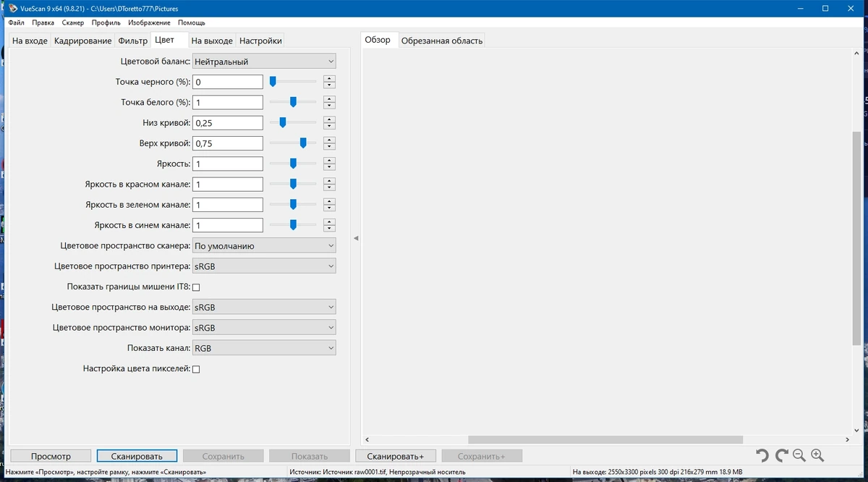Open the Файл menu

tap(17, 23)
